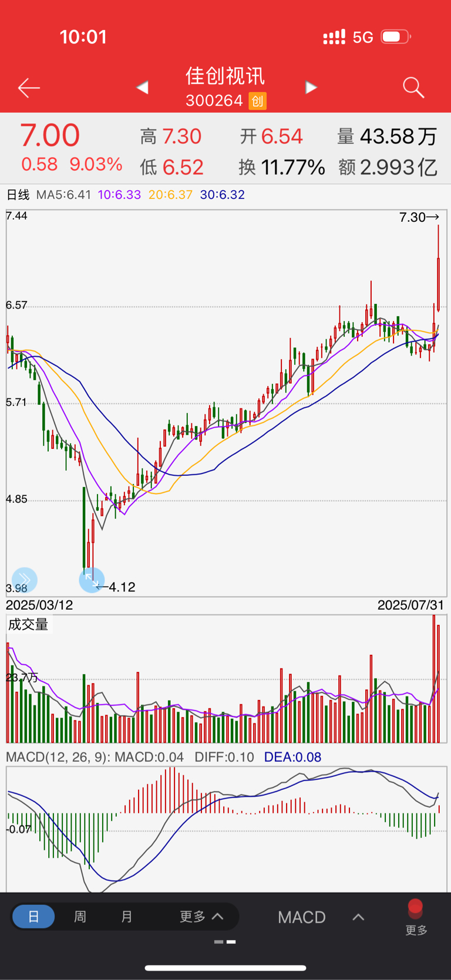Tap the MA5:6.41 indicator label
Screen dimensions: 451x980
pyautogui.click(x=64, y=195)
